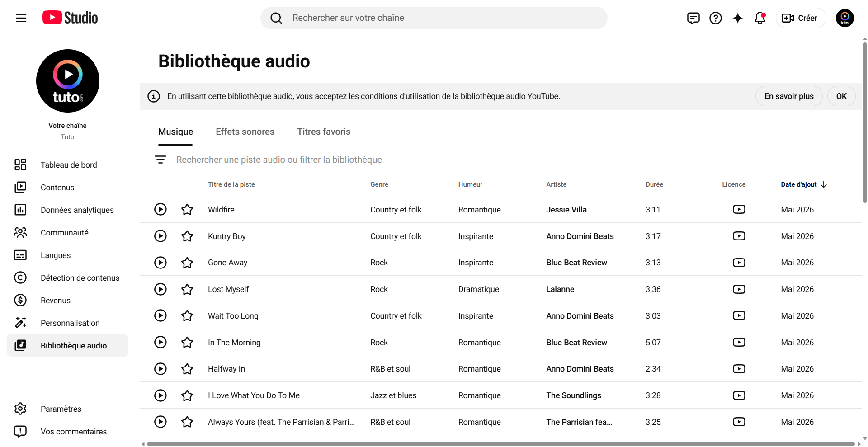Play the Wildfire track
Screen dimensions: 868x447
point(160,209)
